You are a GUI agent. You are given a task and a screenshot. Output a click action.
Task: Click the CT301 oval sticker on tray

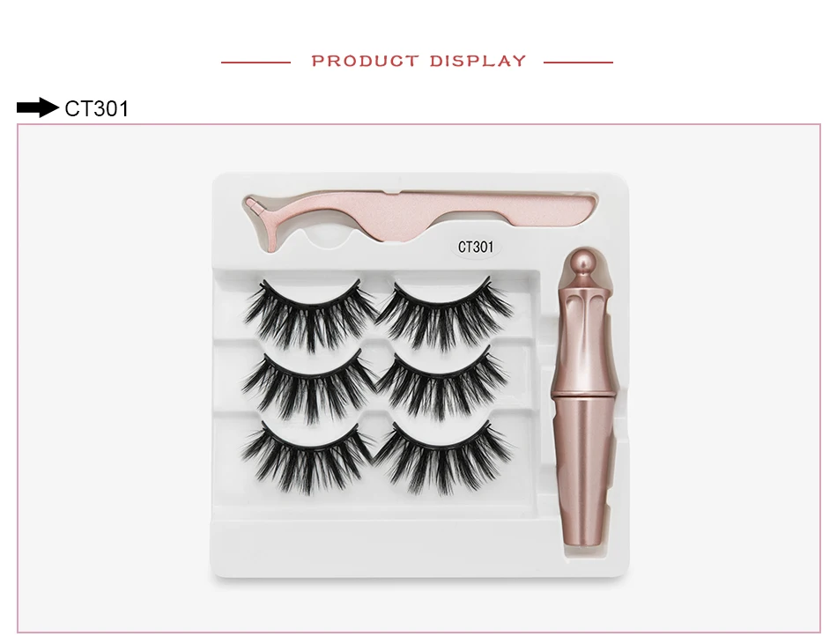click(x=476, y=247)
